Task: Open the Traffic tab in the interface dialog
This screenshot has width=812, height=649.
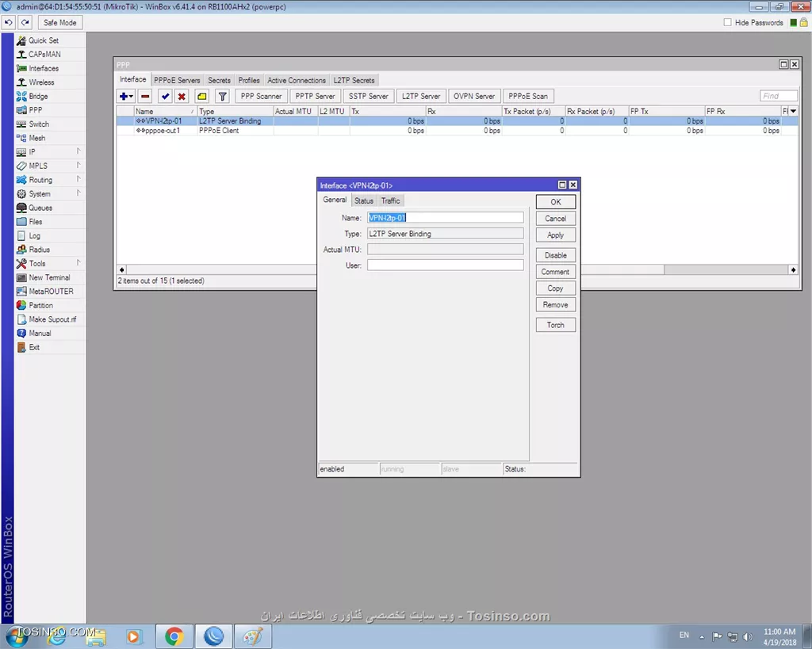Action: pyautogui.click(x=390, y=200)
